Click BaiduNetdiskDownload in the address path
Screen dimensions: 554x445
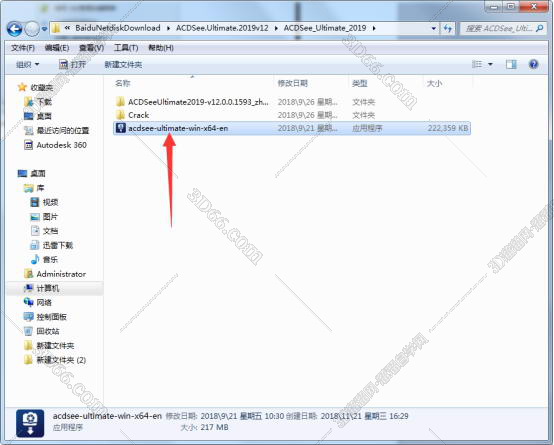(x=118, y=28)
